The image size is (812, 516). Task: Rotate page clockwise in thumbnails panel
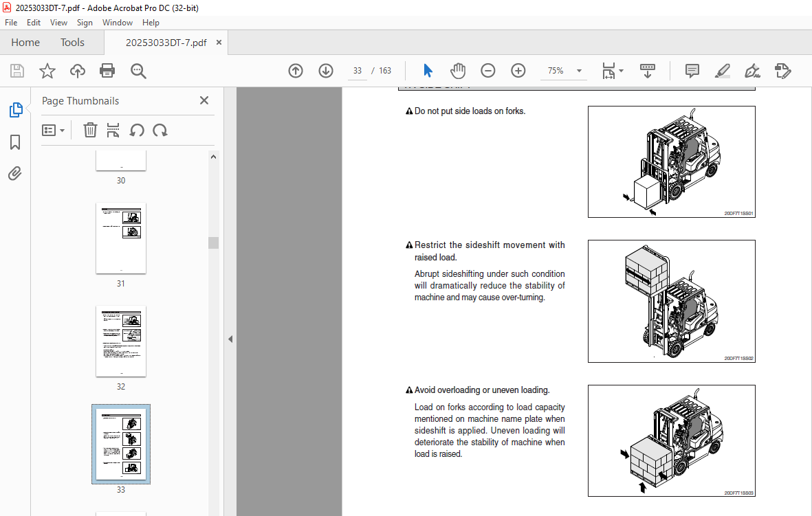[160, 131]
